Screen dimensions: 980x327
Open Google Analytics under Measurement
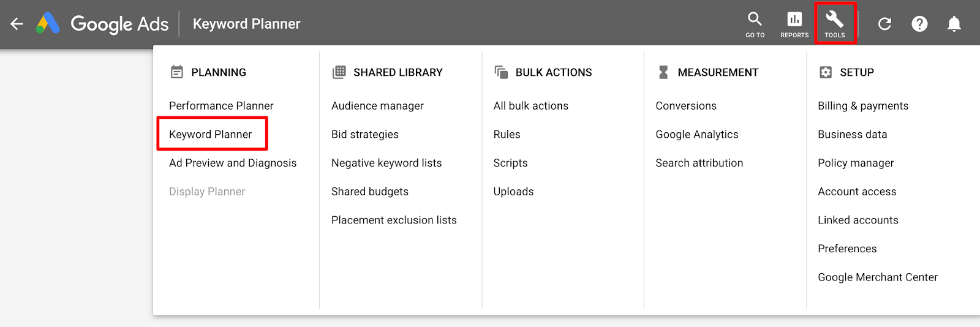click(697, 135)
